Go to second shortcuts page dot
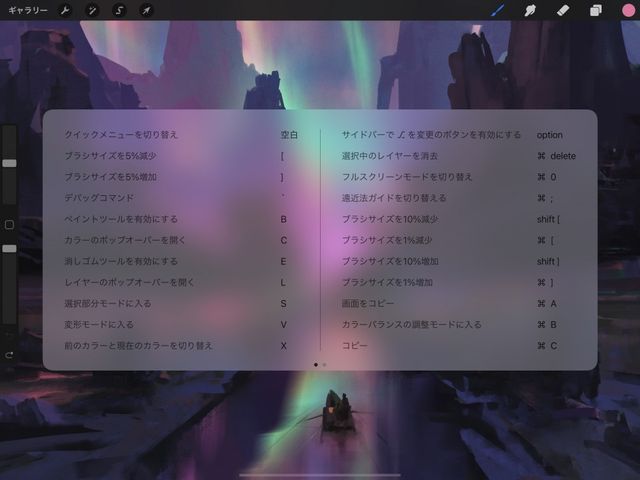The height and width of the screenshot is (480, 640). tap(324, 365)
